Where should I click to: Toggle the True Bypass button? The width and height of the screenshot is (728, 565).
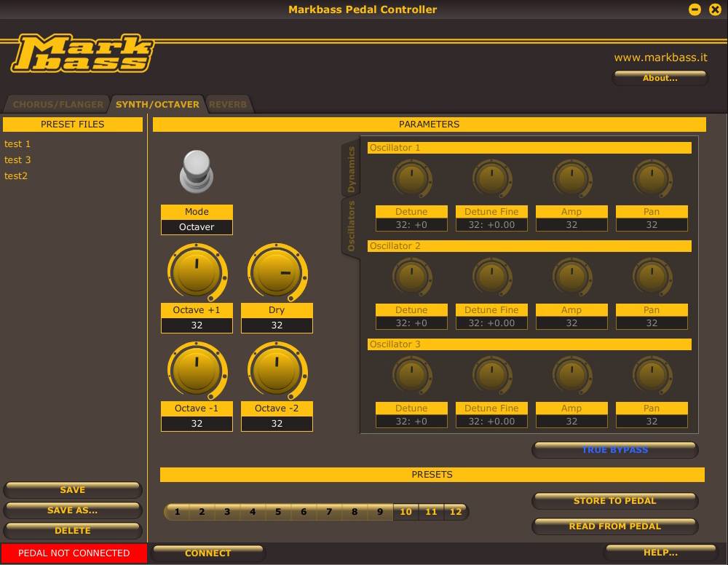(614, 450)
